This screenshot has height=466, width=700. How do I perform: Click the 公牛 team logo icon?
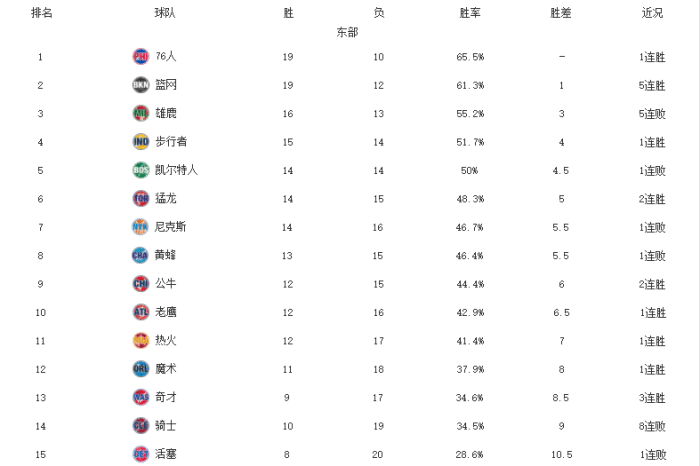141,283
